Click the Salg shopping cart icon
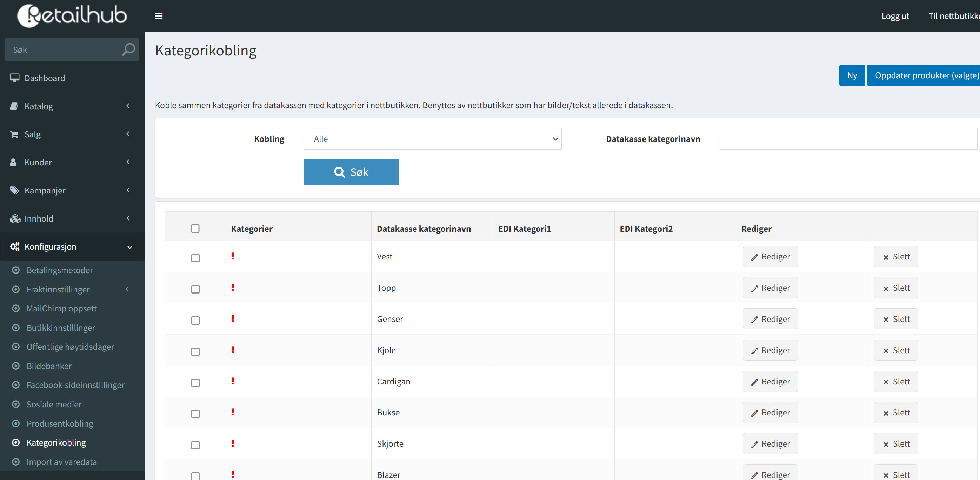Viewport: 980px width, 480px height. (x=14, y=134)
